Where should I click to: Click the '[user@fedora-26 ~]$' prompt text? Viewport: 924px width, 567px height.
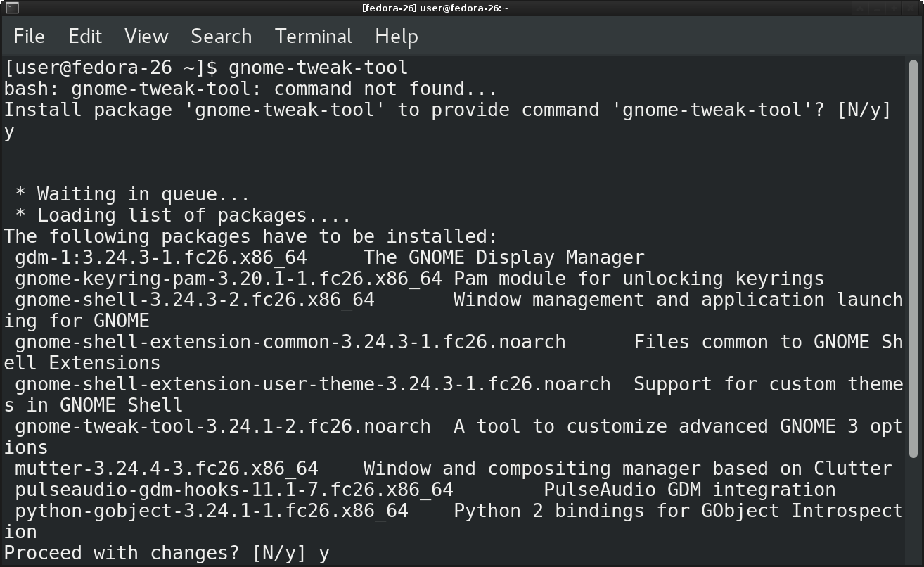tap(111, 68)
